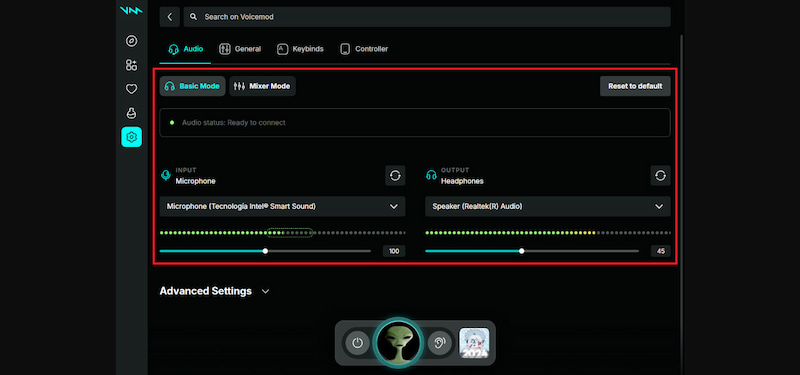Refresh the output headphones device list
This screenshot has height=375, width=800.
click(x=660, y=176)
